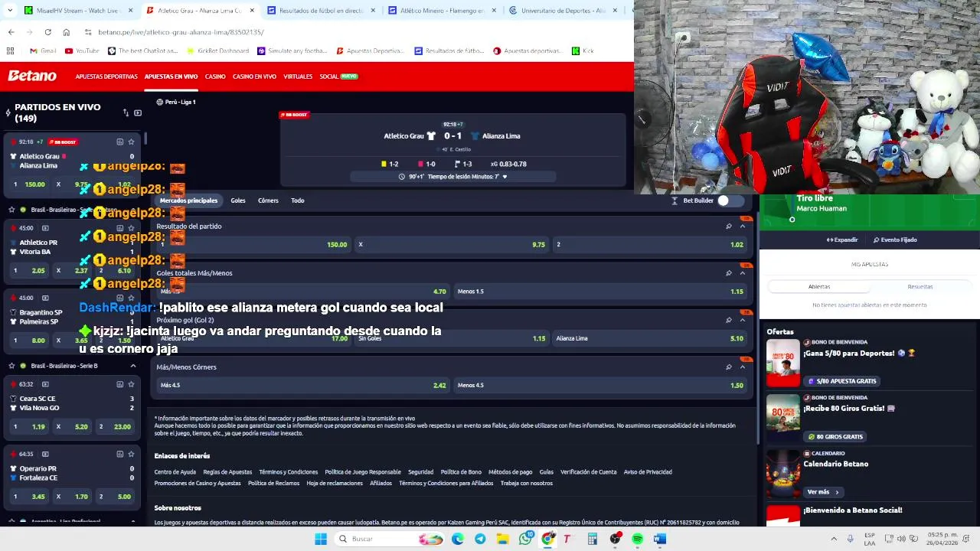Open stats icon for Operario PR match card
This screenshot has width=980, height=551.
click(119, 454)
